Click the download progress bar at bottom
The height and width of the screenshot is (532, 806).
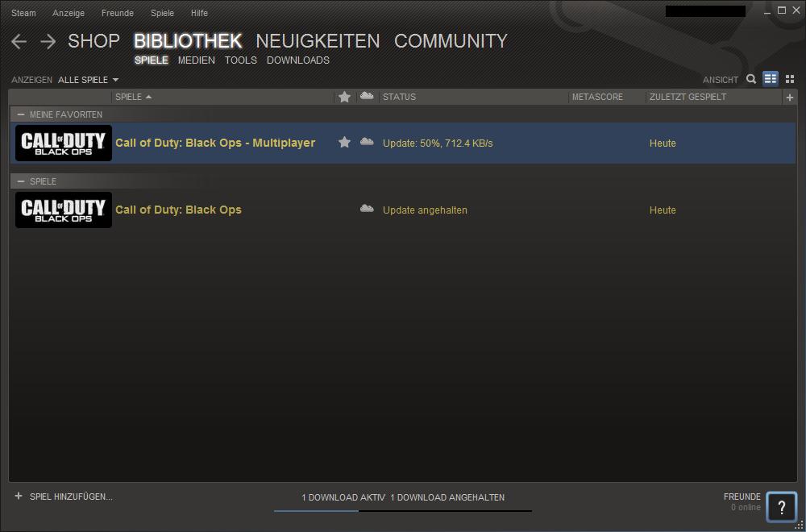coord(403,510)
